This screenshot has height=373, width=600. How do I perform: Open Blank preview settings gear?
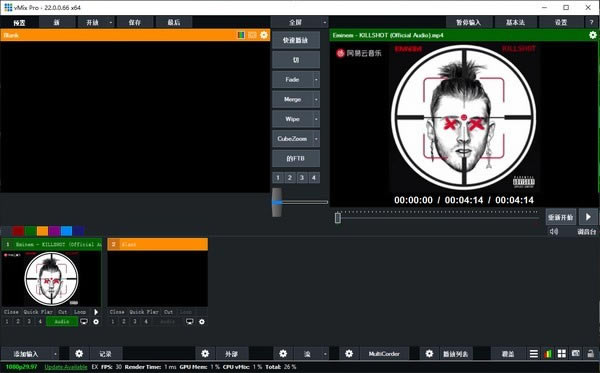(x=264, y=35)
